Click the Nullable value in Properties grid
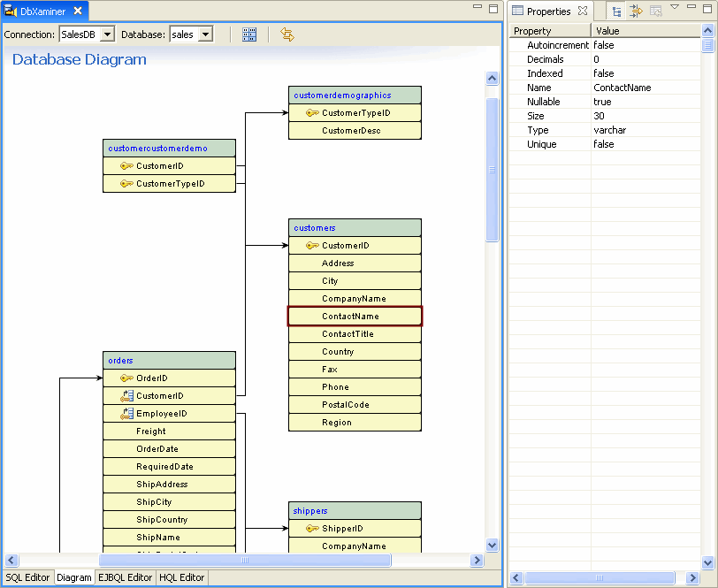 point(601,101)
